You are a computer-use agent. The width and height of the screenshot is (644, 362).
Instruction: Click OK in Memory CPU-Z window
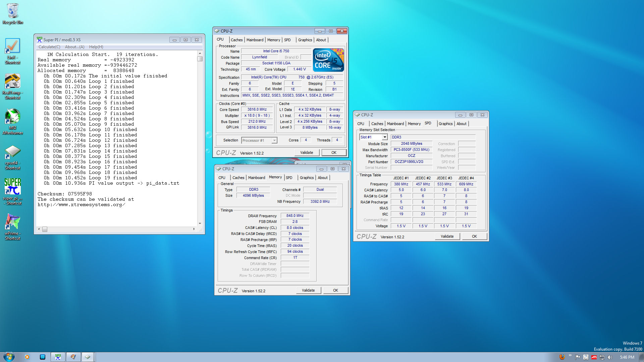point(335,290)
